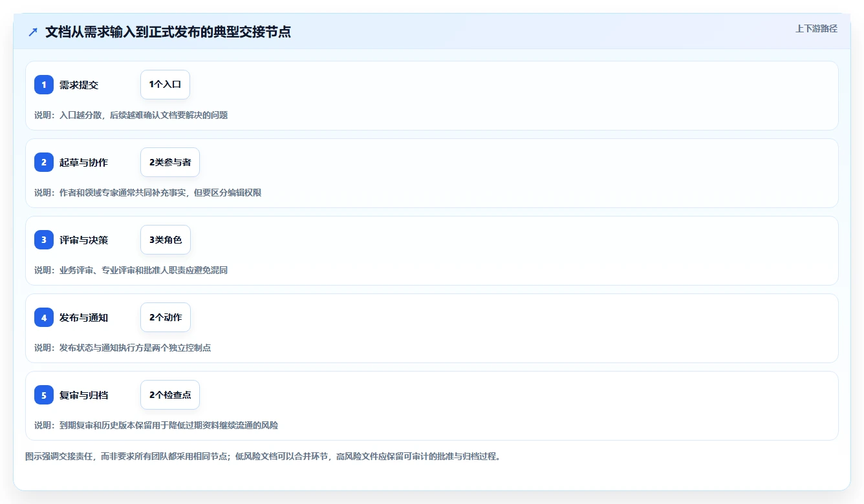Select the 2类参与者 chip
Viewport: 864px width, 504px height.
point(170,162)
